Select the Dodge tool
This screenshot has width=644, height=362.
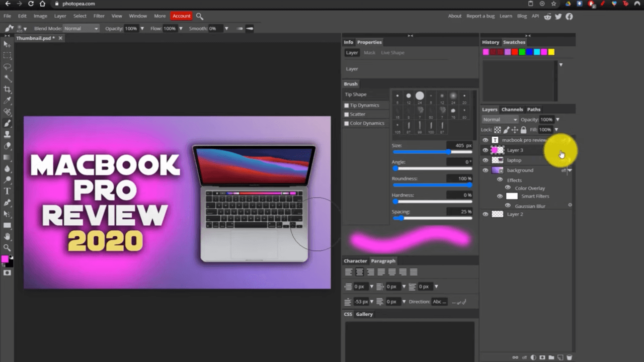[x=7, y=179]
